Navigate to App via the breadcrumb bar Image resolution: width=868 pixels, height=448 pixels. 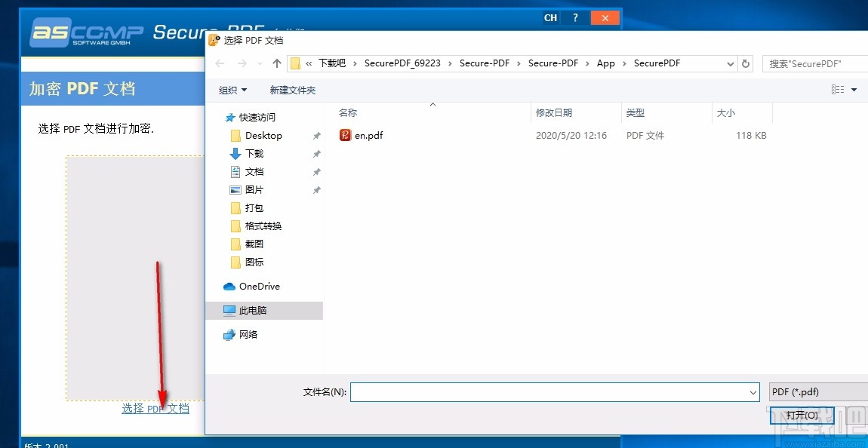point(605,63)
